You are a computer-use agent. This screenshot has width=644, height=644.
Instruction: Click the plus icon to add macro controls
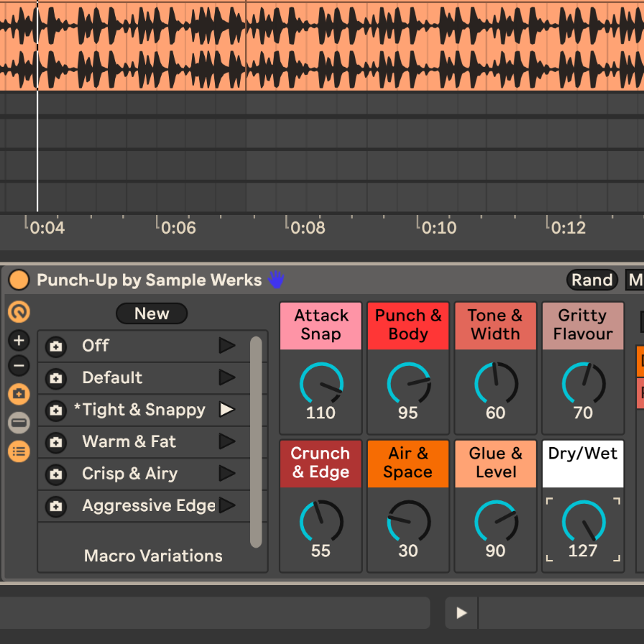(x=19, y=341)
